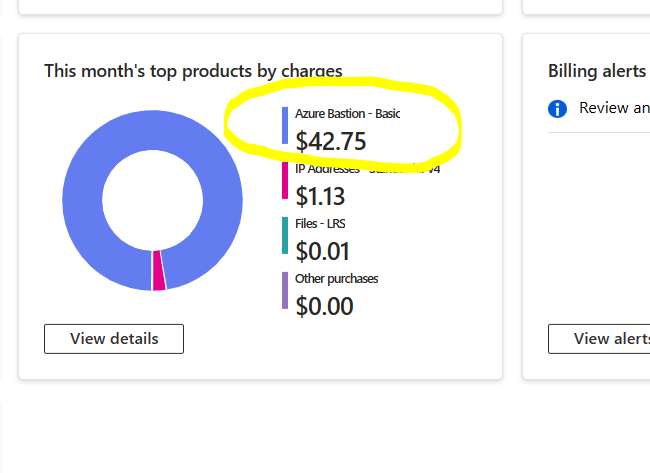650x473 pixels.
Task: Click the blue Azure Bastion legend color bar
Action: (x=285, y=126)
